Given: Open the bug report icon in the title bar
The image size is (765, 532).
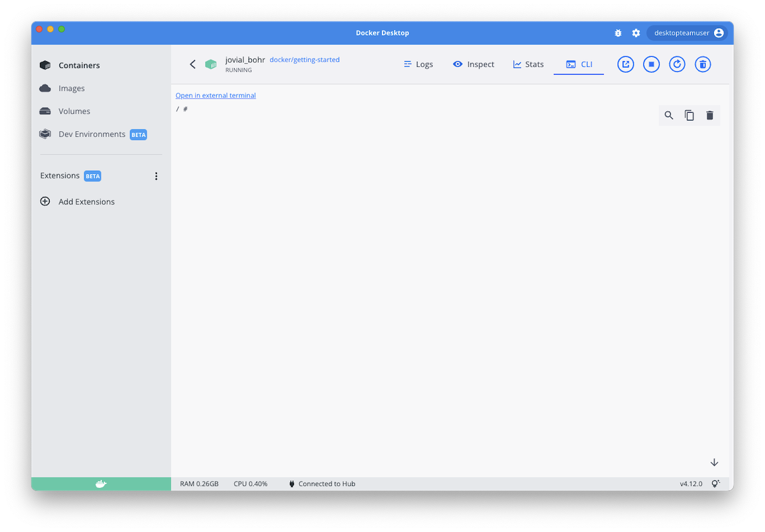Looking at the screenshot, I should [x=618, y=32].
